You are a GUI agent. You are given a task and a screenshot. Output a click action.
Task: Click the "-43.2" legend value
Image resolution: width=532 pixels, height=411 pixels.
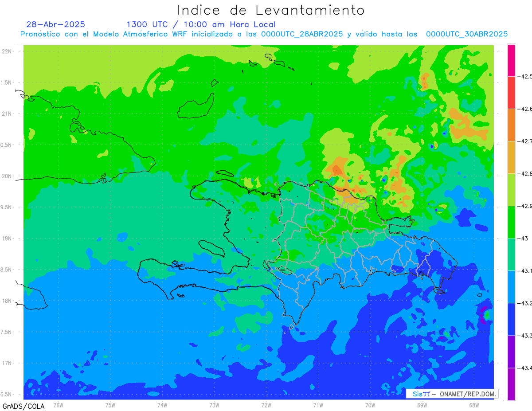[525, 303]
